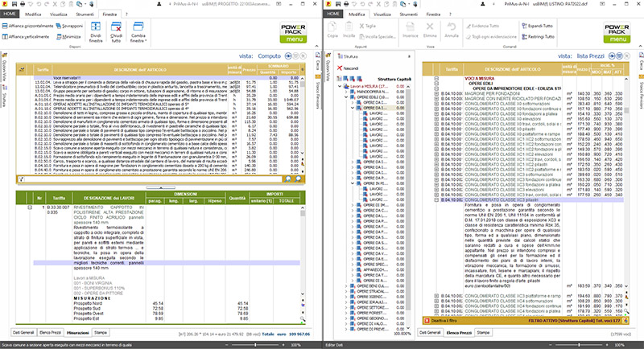Print icon in right window title bar

[346, 4]
